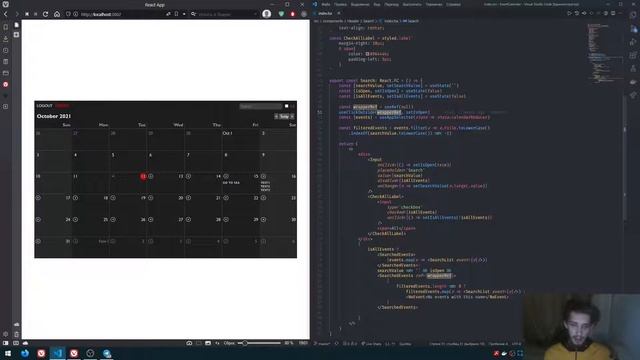
Task: Click LOGOUT in the calendar app
Action: point(44,106)
